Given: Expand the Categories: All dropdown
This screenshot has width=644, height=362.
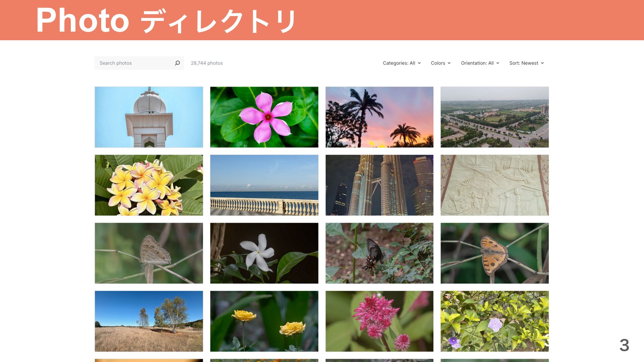Looking at the screenshot, I should point(401,63).
